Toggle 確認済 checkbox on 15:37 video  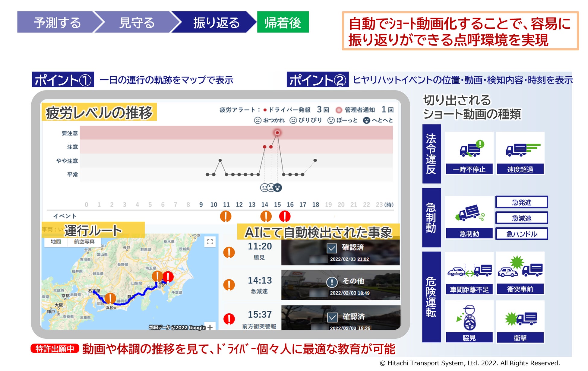pos(332,317)
